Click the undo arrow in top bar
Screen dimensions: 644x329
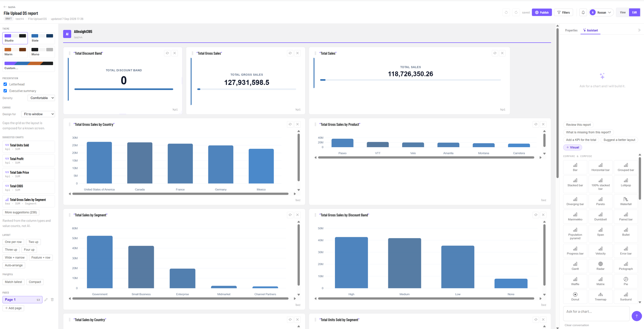(506, 12)
